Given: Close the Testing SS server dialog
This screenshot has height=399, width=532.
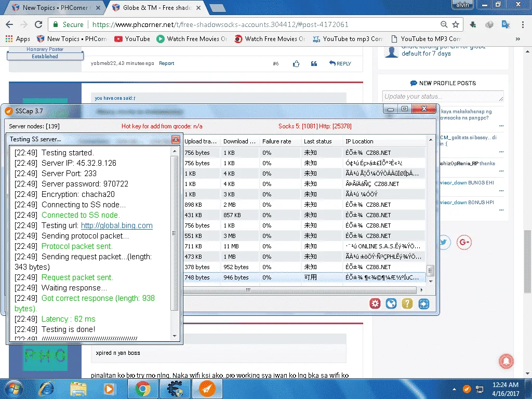Looking at the screenshot, I should [176, 139].
